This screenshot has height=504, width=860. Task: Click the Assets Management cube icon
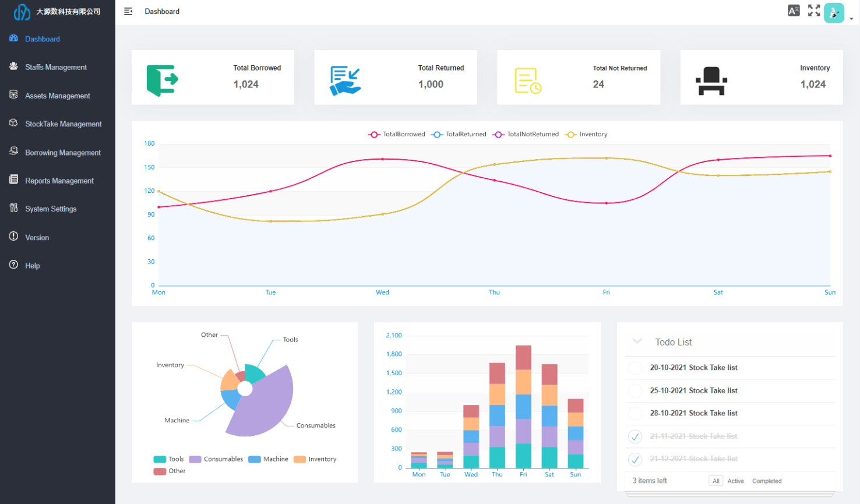click(x=13, y=96)
